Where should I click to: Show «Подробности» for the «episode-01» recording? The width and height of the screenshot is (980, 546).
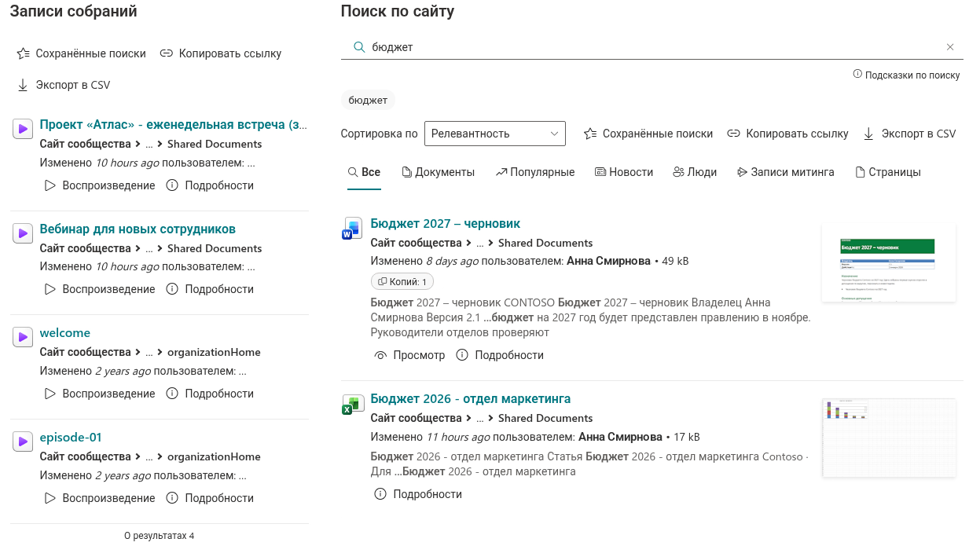(x=210, y=498)
